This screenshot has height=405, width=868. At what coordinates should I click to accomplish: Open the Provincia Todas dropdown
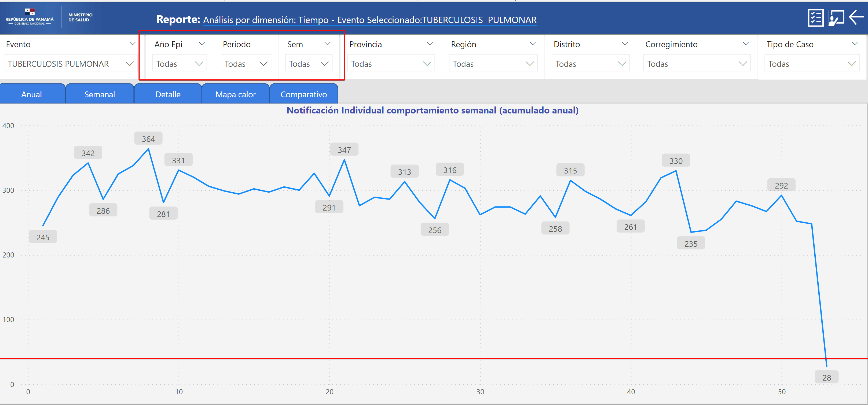point(391,64)
